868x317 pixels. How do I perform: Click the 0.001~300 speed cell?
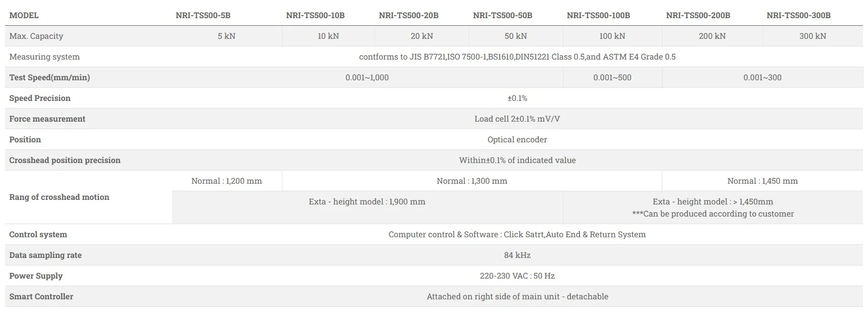(762, 77)
